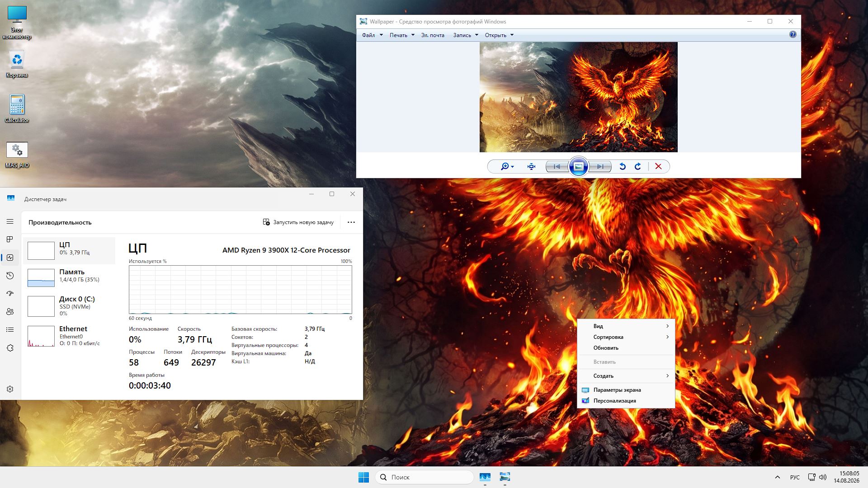Open Photo Viewer help icon
The image size is (868, 488).
click(793, 35)
